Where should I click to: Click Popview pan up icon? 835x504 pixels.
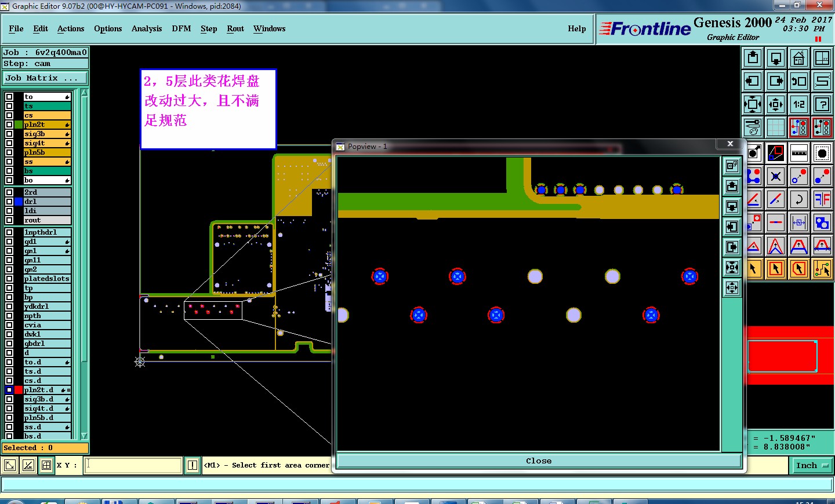732,187
